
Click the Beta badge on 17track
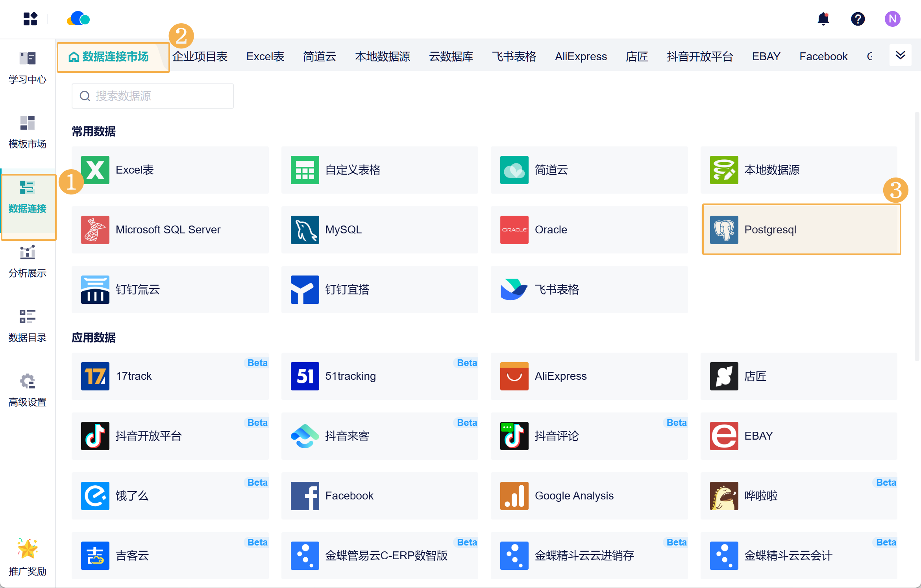click(x=257, y=363)
